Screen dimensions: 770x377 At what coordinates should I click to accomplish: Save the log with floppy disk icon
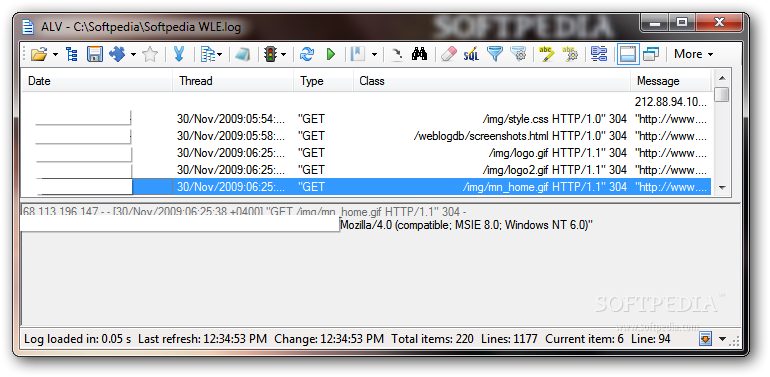(95, 54)
